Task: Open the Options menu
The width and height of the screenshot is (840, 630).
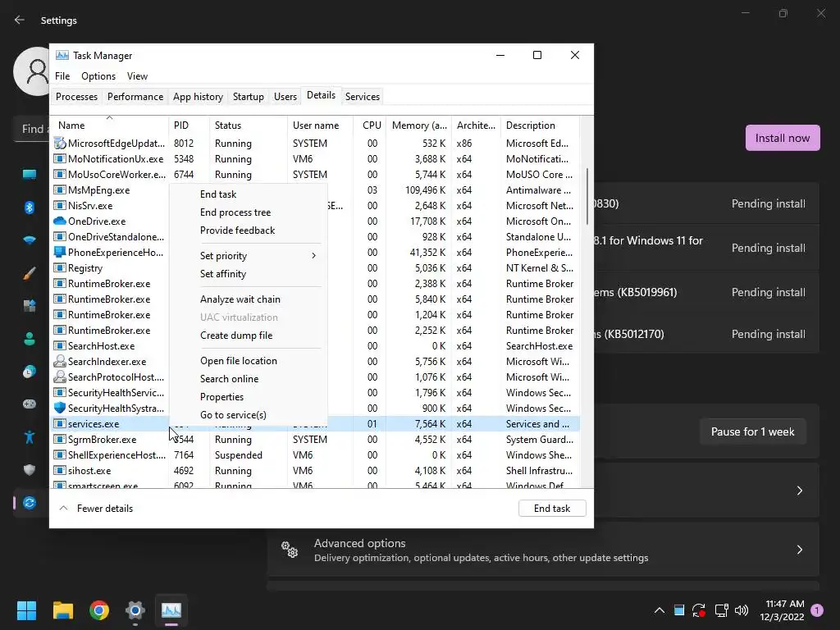Action: [98, 76]
